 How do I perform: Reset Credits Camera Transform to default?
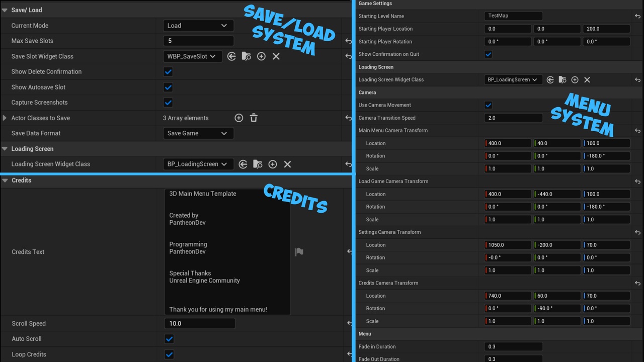637,283
